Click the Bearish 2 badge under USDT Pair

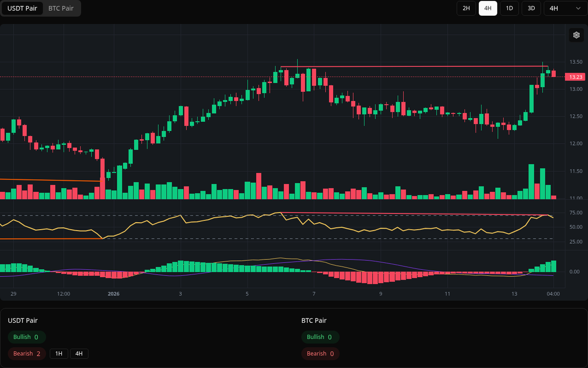[x=26, y=353]
